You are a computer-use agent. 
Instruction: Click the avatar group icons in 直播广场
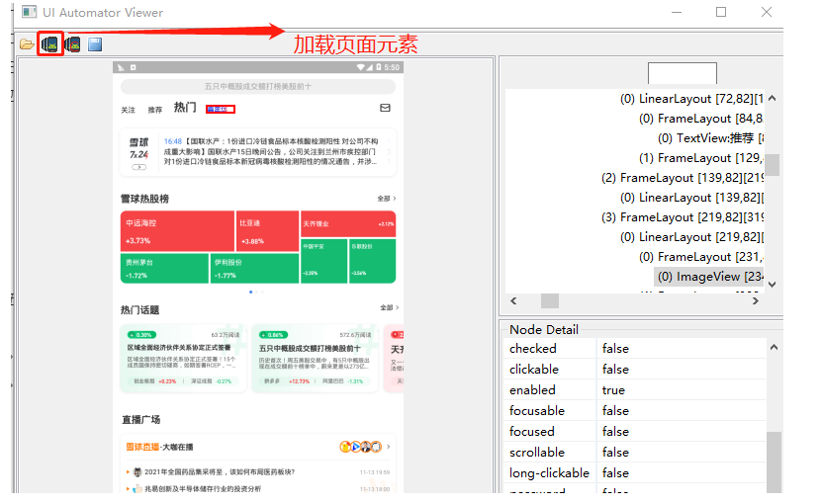[x=361, y=447]
